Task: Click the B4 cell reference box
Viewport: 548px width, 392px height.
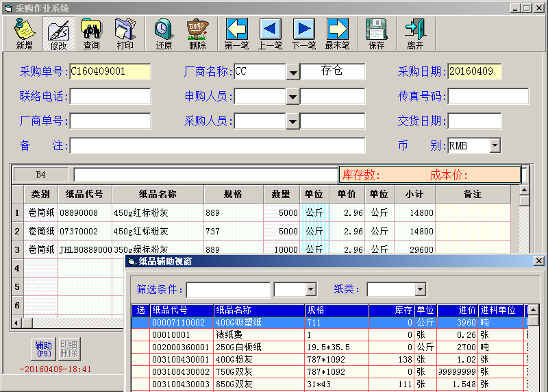Action: tap(40, 175)
